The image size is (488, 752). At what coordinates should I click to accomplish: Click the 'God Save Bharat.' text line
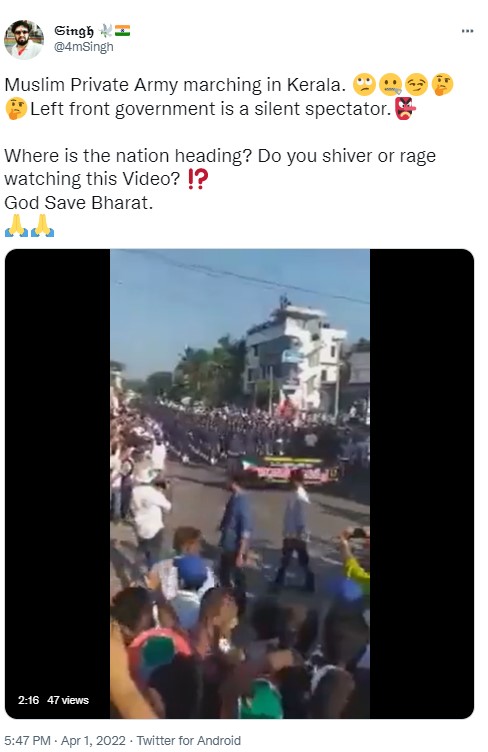click(x=79, y=203)
